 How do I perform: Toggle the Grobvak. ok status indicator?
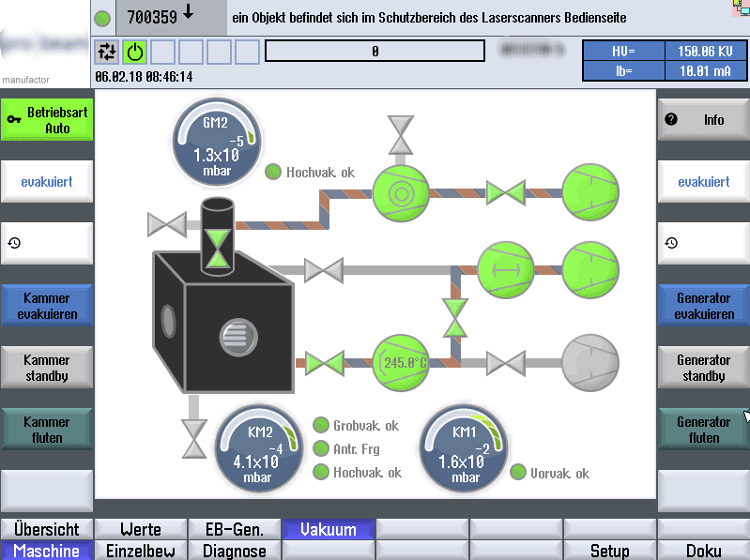pos(321,426)
